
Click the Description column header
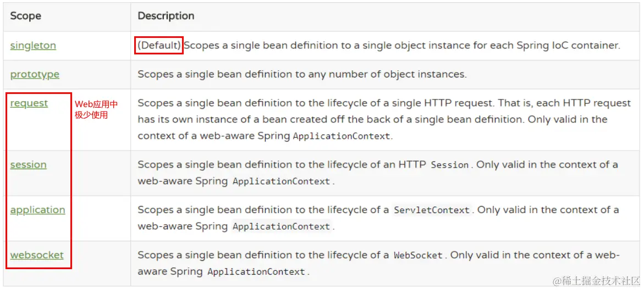(x=166, y=16)
